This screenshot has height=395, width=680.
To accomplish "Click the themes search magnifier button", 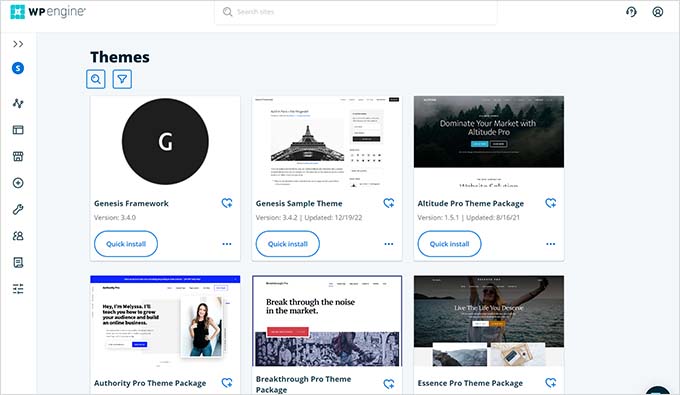I will (96, 79).
